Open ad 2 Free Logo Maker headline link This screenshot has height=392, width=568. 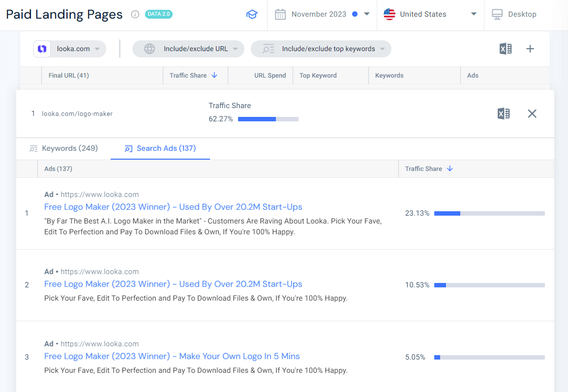coord(173,284)
